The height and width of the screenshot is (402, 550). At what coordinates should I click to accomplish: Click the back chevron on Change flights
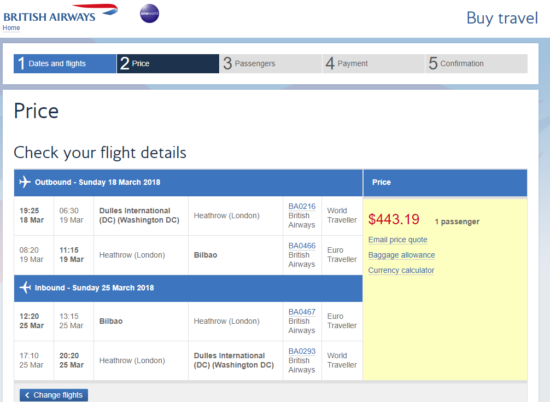27,395
